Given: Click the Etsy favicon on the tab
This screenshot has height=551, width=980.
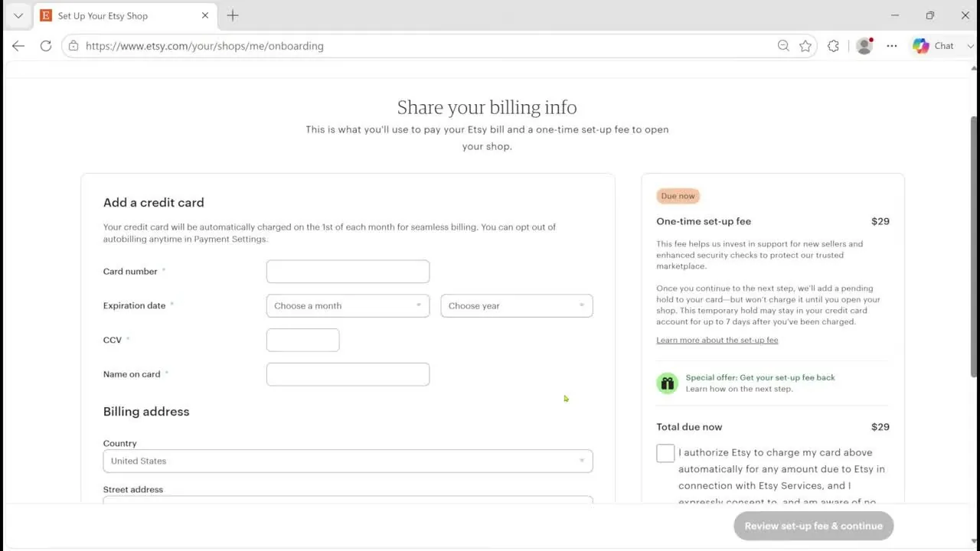Looking at the screenshot, I should [x=46, y=15].
